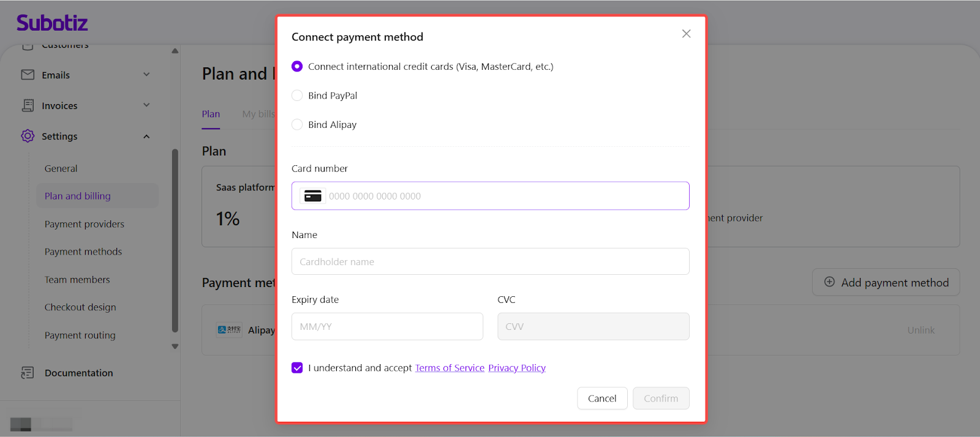The height and width of the screenshot is (437, 980).
Task: Expand the Emails menu chevron
Action: click(146, 75)
